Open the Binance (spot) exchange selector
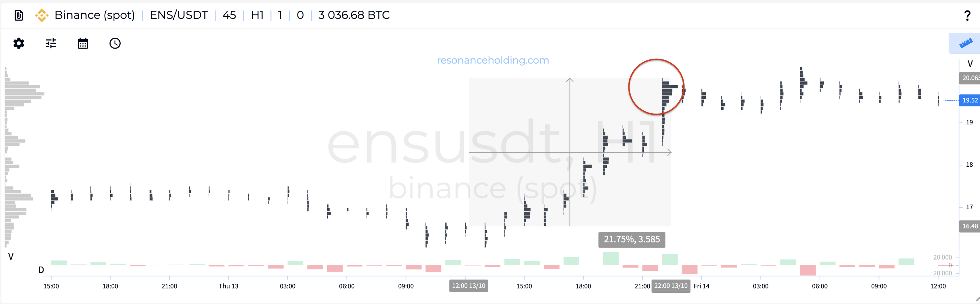 click(95, 15)
